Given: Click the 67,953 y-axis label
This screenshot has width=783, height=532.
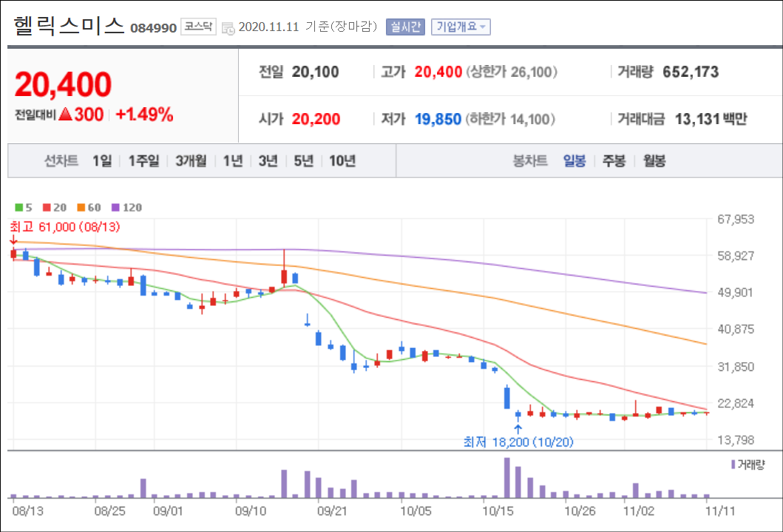Looking at the screenshot, I should pyautogui.click(x=736, y=219).
